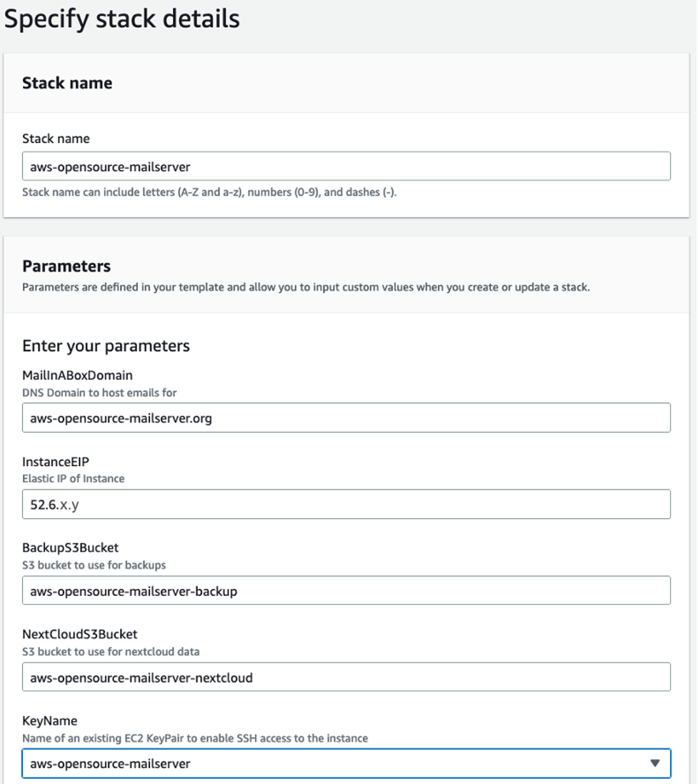698x784 pixels.
Task: Click the Stack name input field
Action: [348, 165]
